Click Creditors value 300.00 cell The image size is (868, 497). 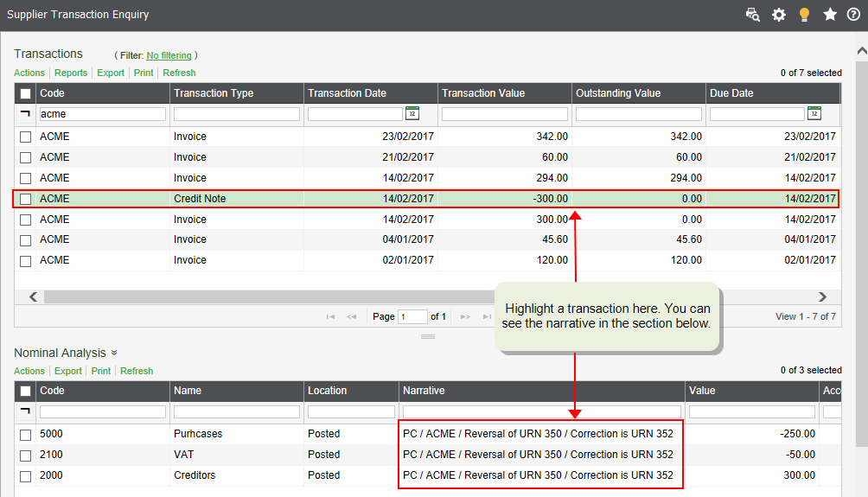[x=800, y=475]
